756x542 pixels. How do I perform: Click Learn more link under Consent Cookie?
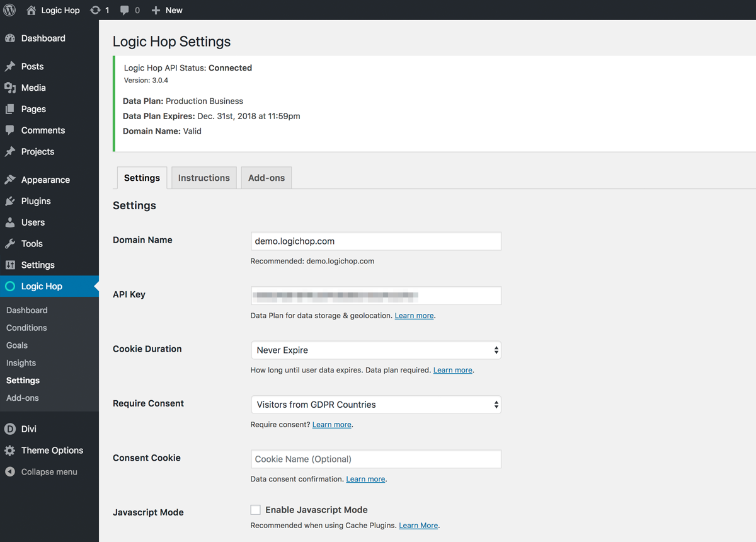[365, 479]
